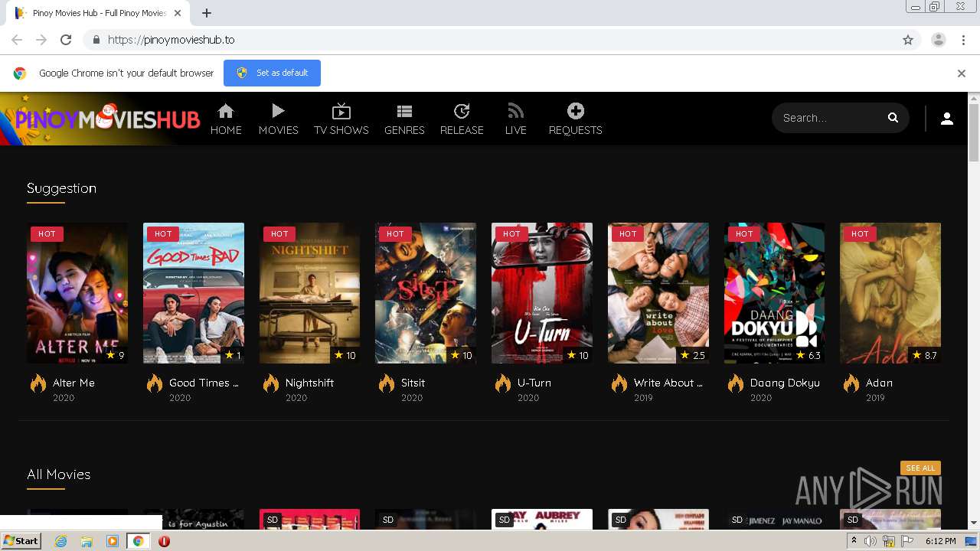
Task: Open Windows Explorer folder from taskbar
Action: (87, 541)
